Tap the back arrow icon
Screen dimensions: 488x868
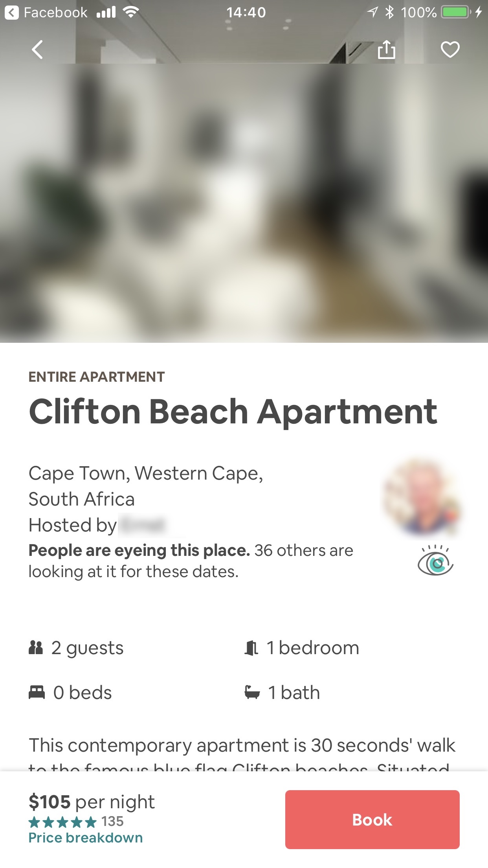[x=37, y=50]
